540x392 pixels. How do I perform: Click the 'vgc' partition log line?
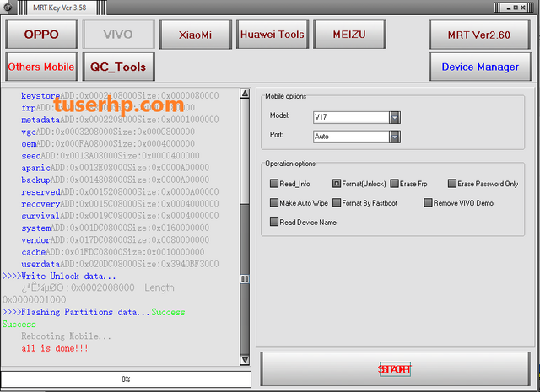(x=108, y=132)
